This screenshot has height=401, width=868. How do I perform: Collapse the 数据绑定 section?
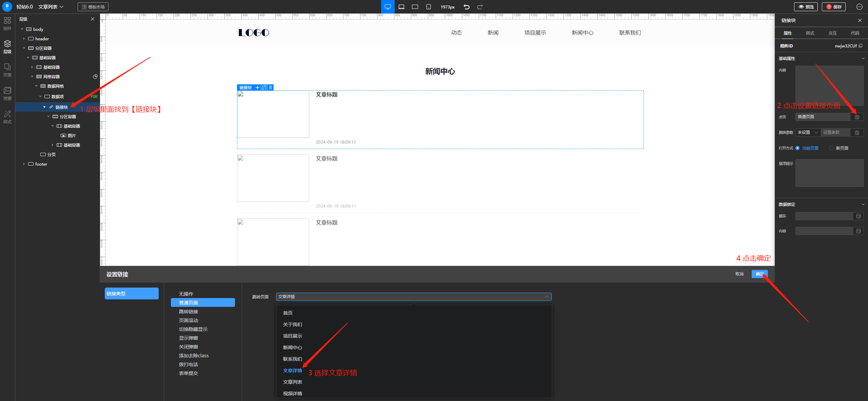pyautogui.click(x=863, y=204)
